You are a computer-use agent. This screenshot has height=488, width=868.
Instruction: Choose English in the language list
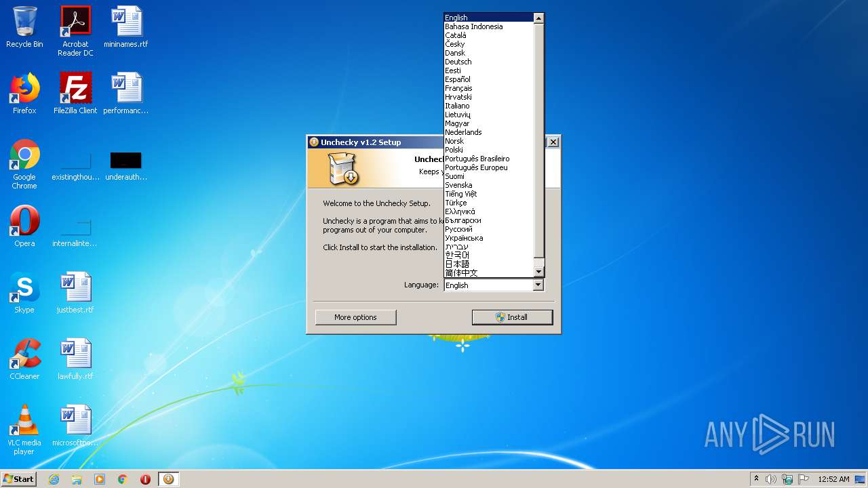(x=488, y=18)
